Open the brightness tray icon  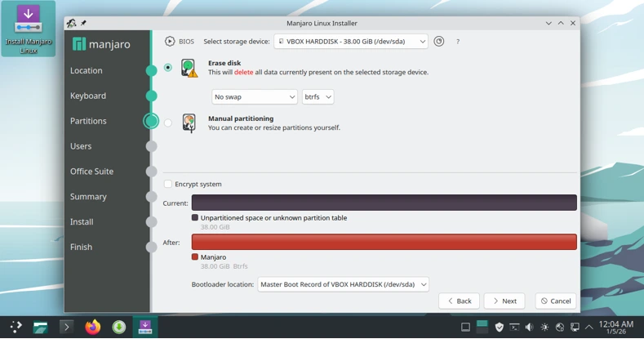[544, 327]
